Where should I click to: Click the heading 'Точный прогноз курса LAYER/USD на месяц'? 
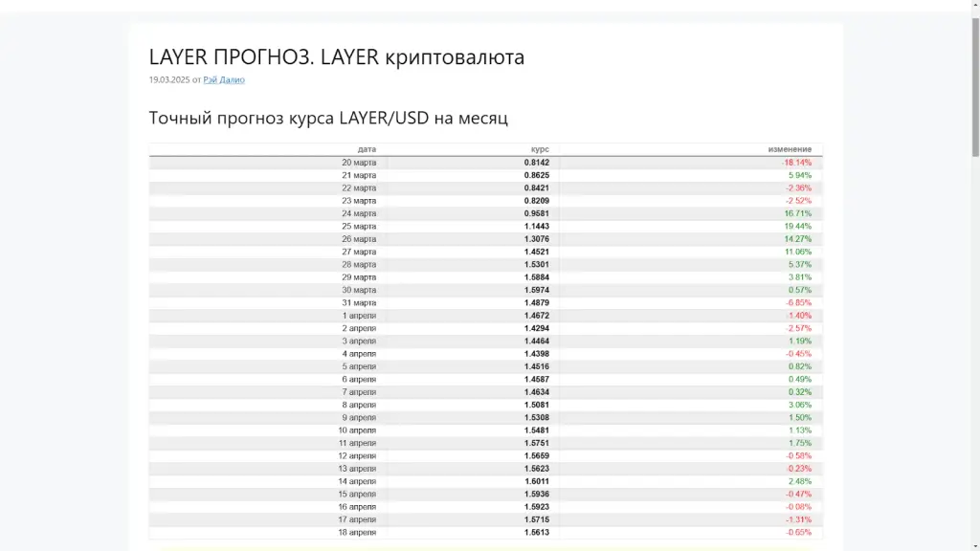pos(328,118)
